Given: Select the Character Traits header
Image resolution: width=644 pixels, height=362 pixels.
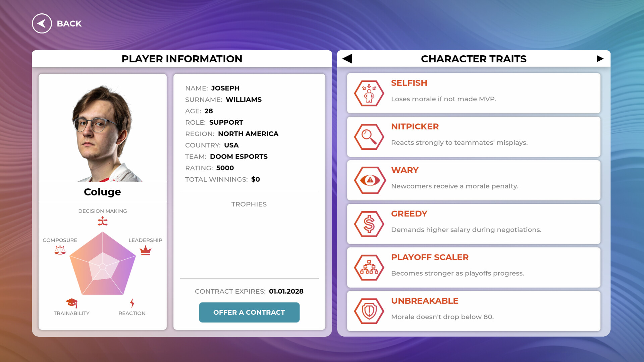Looking at the screenshot, I should click(x=474, y=59).
